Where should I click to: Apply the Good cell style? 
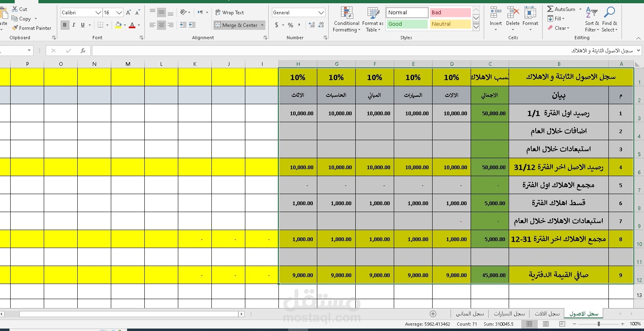click(x=407, y=24)
